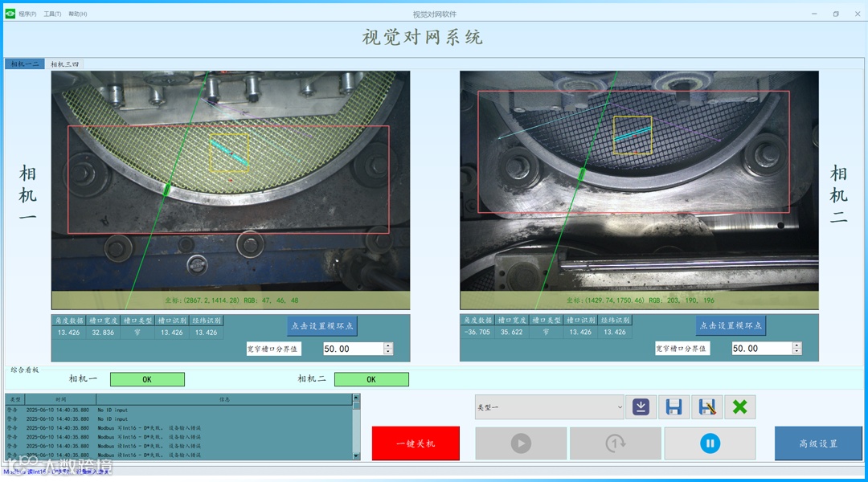
Task: Open 高级设置 advanced settings
Action: [x=818, y=443]
